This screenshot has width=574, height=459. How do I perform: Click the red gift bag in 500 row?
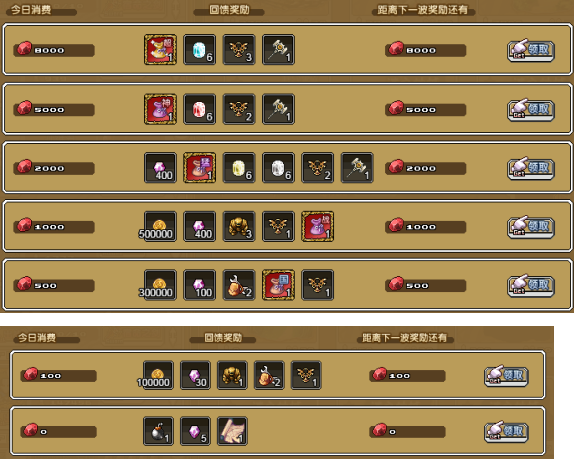click(278, 285)
